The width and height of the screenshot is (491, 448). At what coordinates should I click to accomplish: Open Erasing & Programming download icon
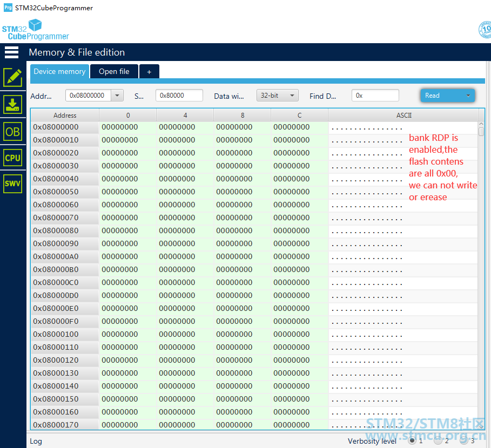(x=13, y=105)
